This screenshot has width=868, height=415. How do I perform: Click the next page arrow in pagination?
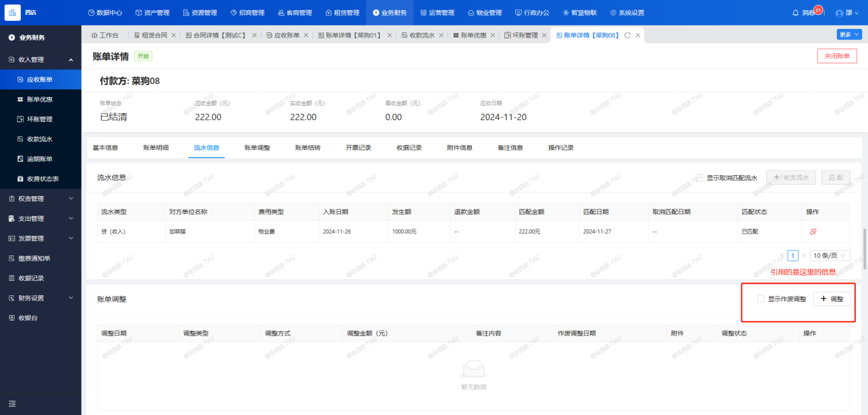click(804, 255)
